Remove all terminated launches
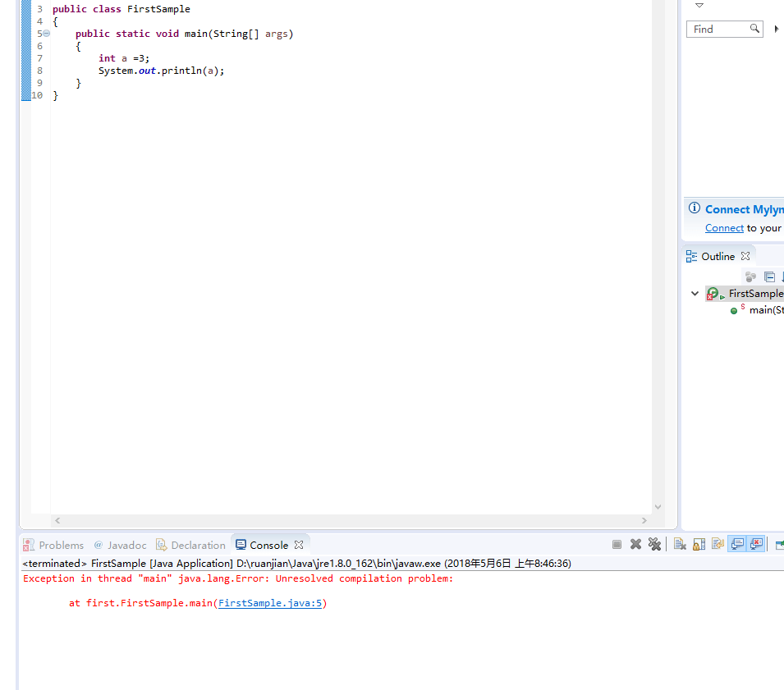Image resolution: width=784 pixels, height=690 pixels. [654, 543]
